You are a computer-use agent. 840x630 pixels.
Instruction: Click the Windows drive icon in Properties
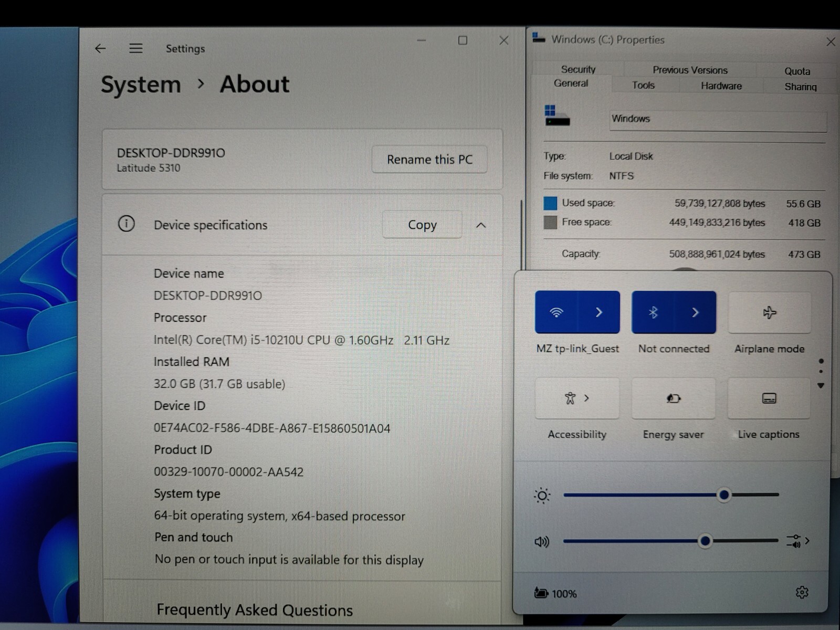[x=557, y=116]
